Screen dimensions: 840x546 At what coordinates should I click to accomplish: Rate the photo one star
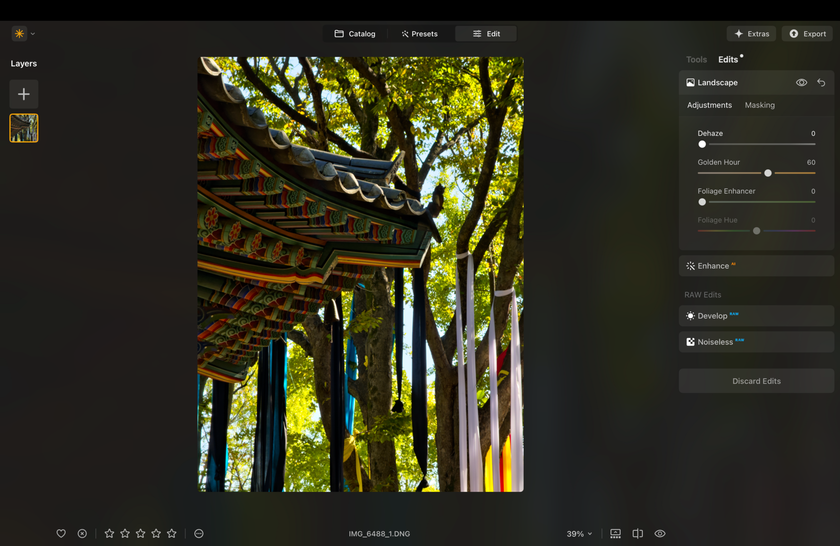(109, 534)
